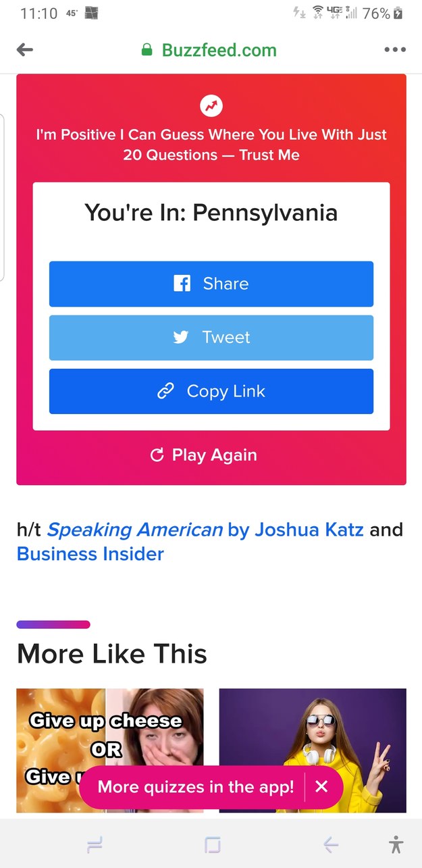Tap the circular refresh icon beside Play Again
422x868 pixels.
tap(157, 455)
